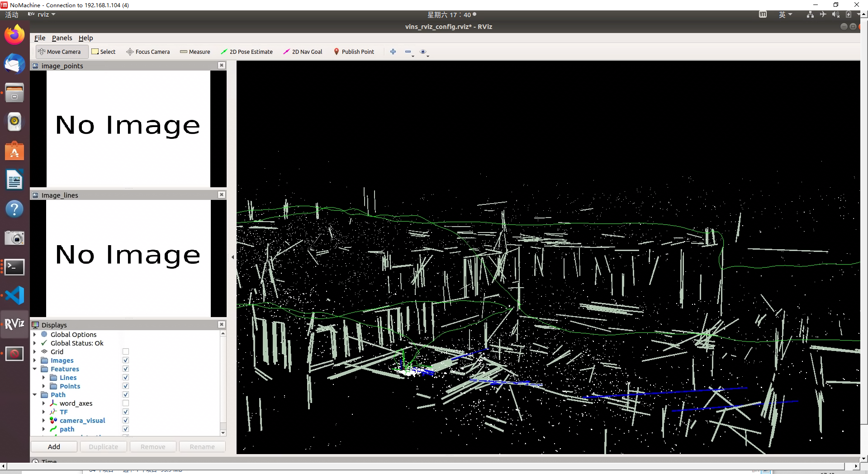The width and height of the screenshot is (868, 474).
Task: Expand the Global Options row
Action: point(35,334)
